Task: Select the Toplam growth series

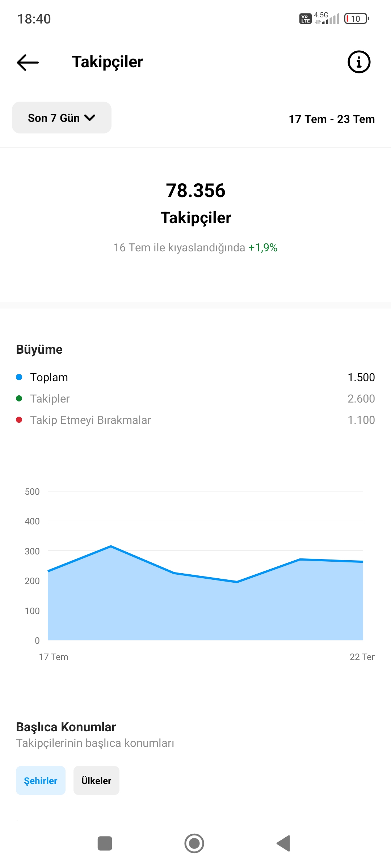Action: pos(195,377)
